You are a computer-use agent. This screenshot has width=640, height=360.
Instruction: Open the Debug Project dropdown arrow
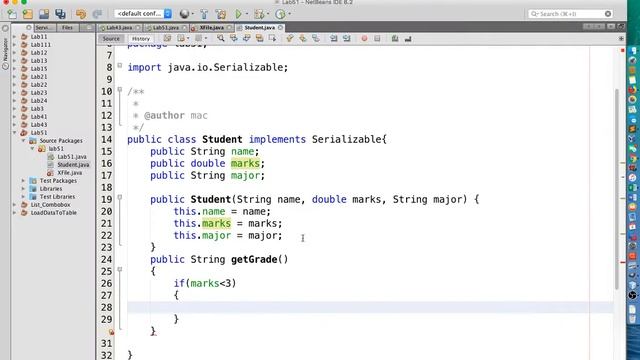268,14
